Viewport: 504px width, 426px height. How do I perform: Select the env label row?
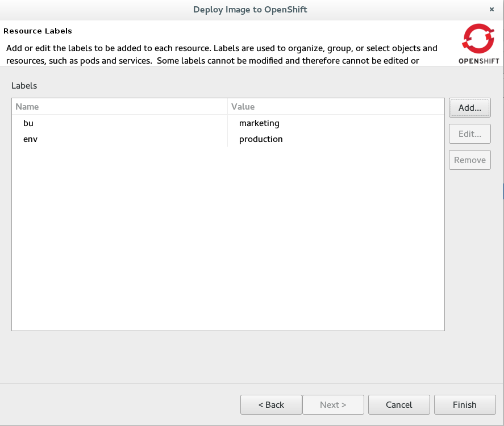30,139
